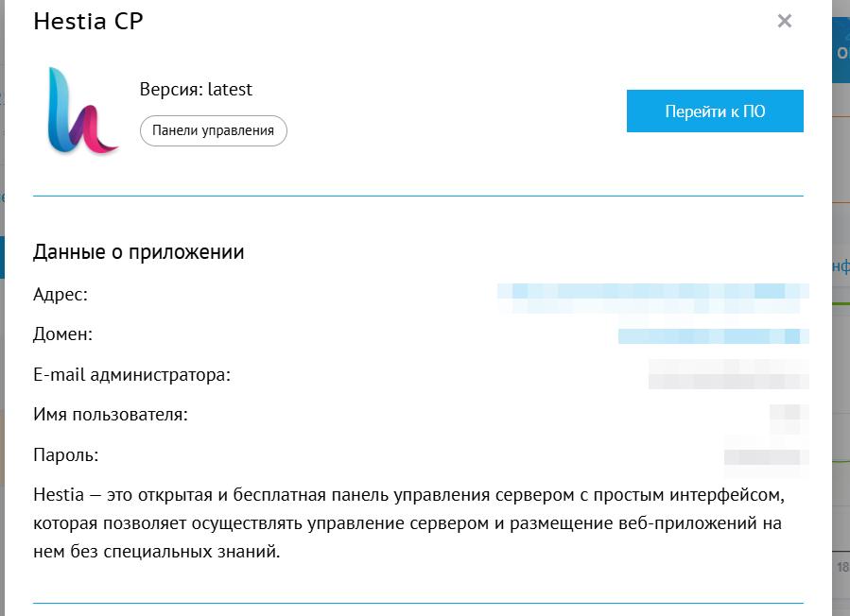Click the blurred username value
The image size is (850, 616).
point(789,415)
